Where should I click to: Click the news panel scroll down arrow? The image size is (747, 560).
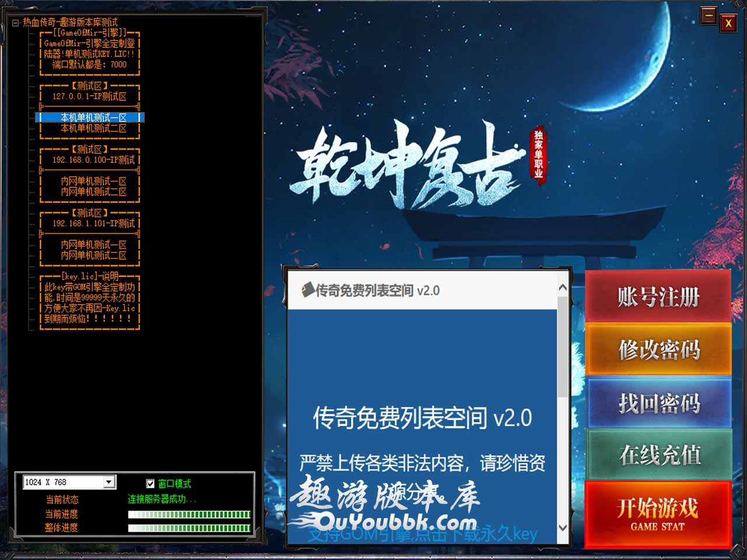563,527
